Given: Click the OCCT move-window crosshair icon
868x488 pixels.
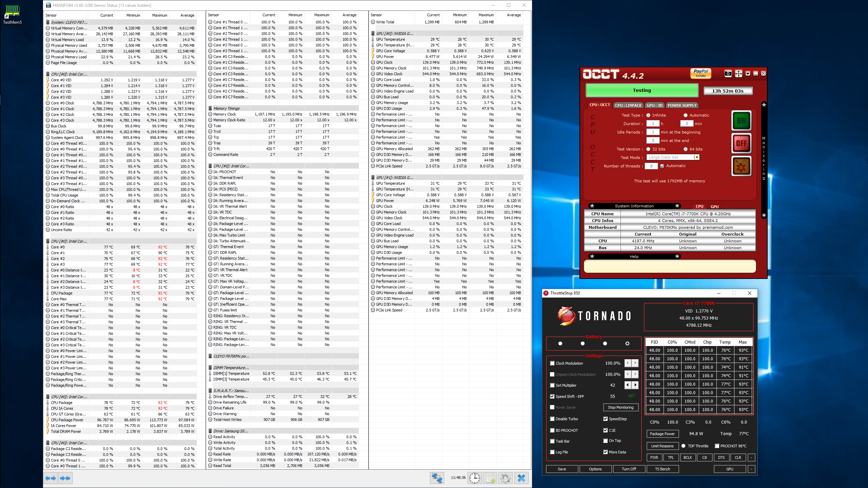Looking at the screenshot, I should 738,74.
